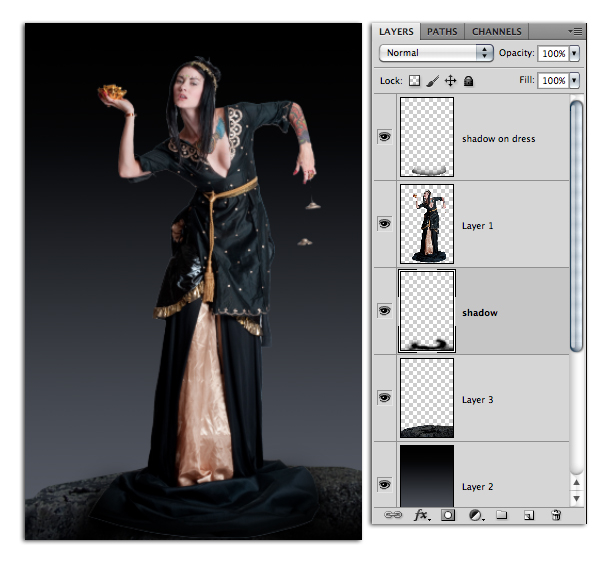
Task: Create new fill or adjustment layer
Action: (476, 515)
